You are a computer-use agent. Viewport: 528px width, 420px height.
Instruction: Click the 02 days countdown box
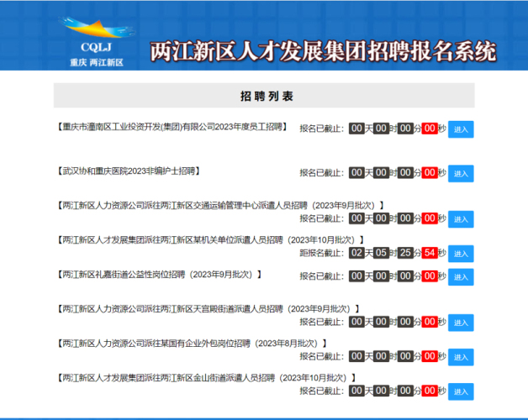coord(356,253)
